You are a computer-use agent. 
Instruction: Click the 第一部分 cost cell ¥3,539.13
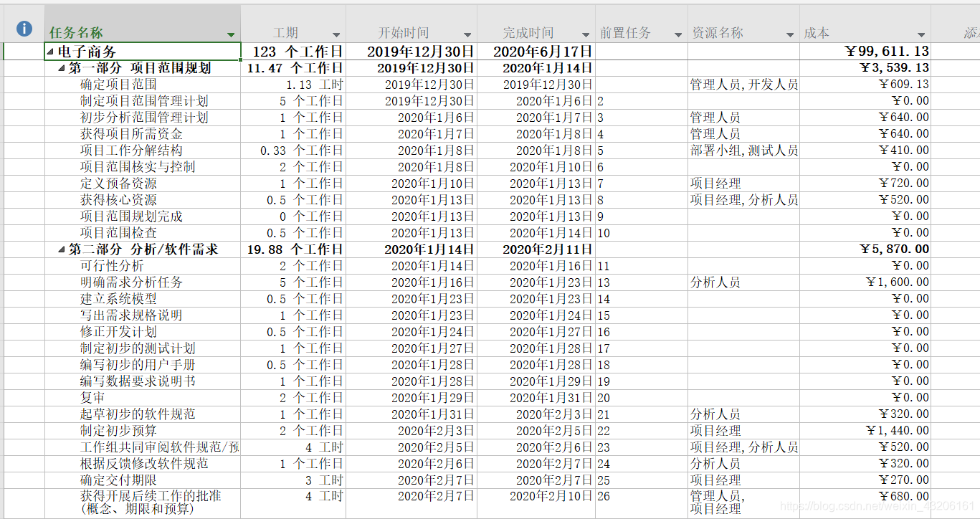(x=865, y=68)
